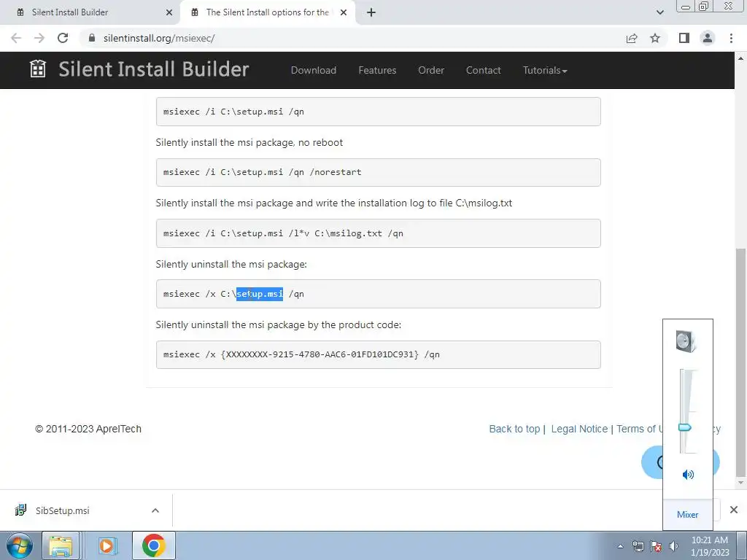The width and height of the screenshot is (747, 560).
Task: Click SibSetup.msi download item
Action: (x=87, y=510)
